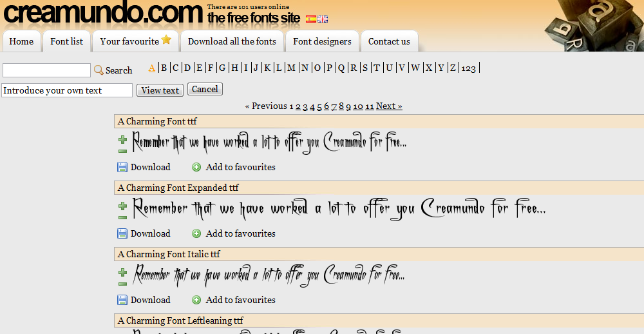Increase preview size with plus on A Charming Font ttf
644x334 pixels.
122,140
